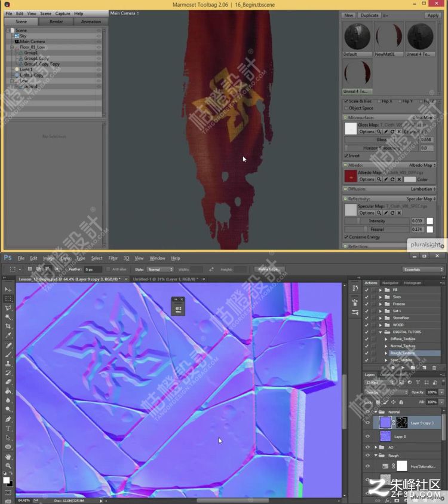Select the Clone Stamp tool
This screenshot has height=504, width=448.
pyautogui.click(x=8, y=364)
